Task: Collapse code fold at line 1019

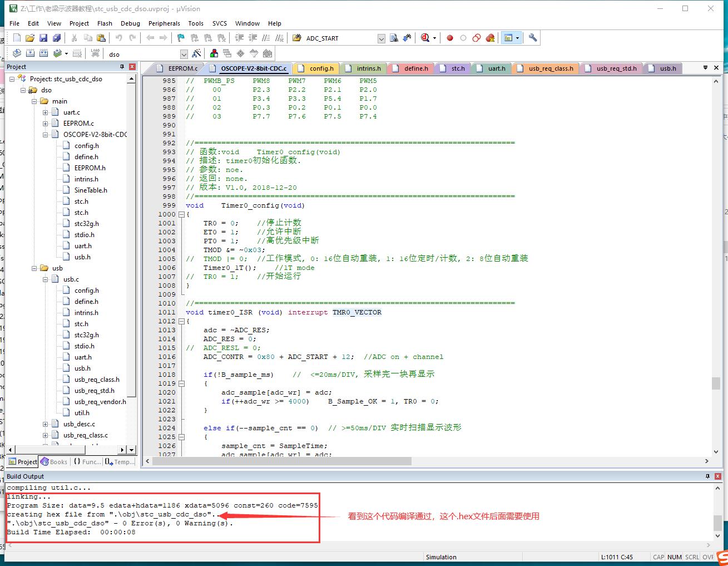Action: pyautogui.click(x=181, y=383)
